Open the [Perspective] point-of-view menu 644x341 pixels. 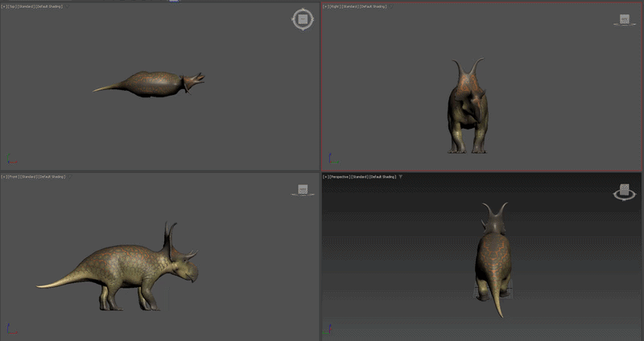coord(339,177)
